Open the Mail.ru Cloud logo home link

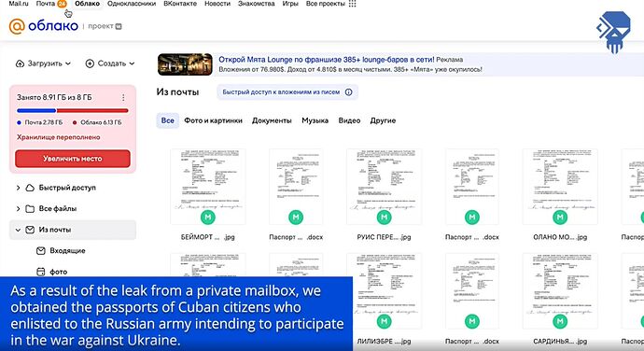pyautogui.click(x=44, y=26)
